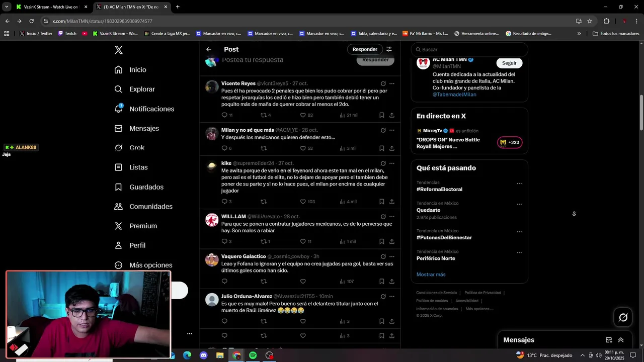This screenshot has height=362, width=644.
Task: Open Notificaciones in the sidebar
Action: (x=144, y=109)
